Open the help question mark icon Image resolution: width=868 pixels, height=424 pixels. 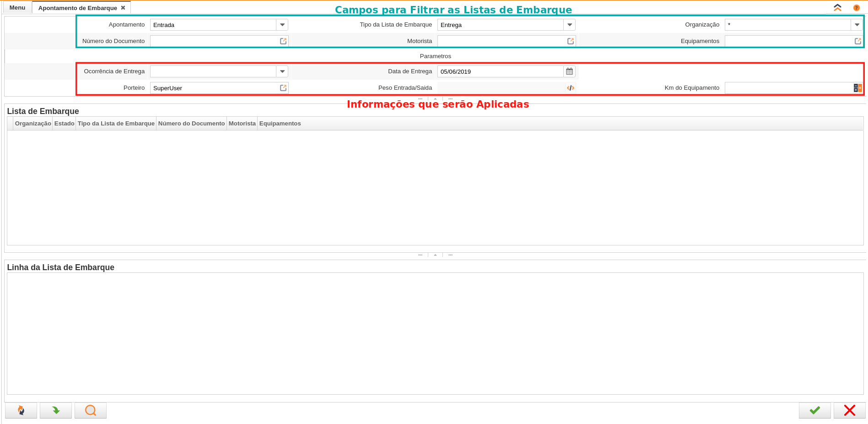pyautogui.click(x=857, y=8)
